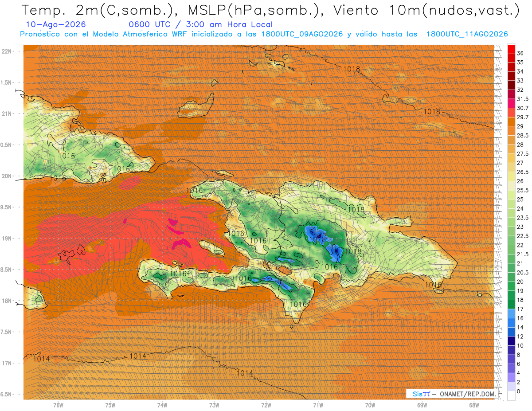Click the '17N' latitude axis label
This screenshot has width=532, height=411.
point(7,364)
